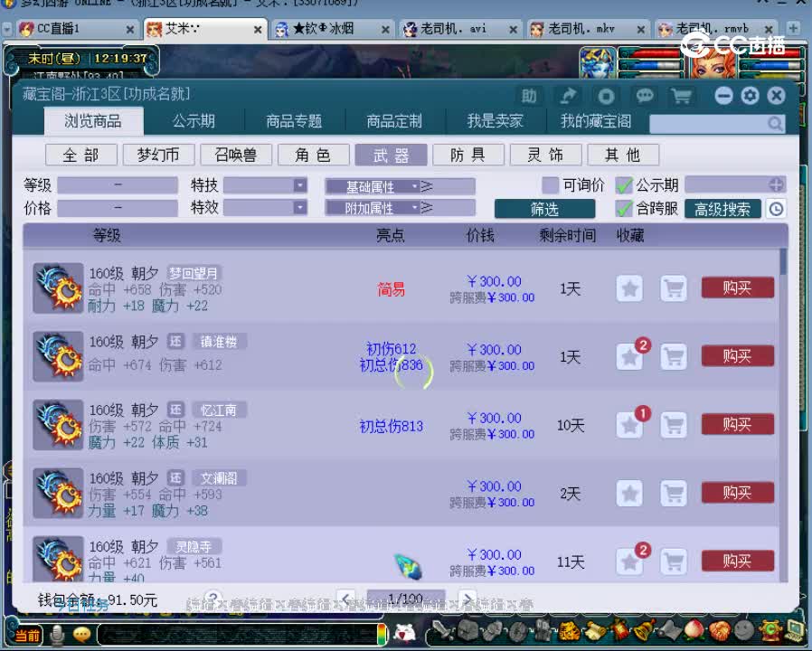The image size is (812, 651).
Task: Click the 筛选 filter button
Action: (x=544, y=209)
